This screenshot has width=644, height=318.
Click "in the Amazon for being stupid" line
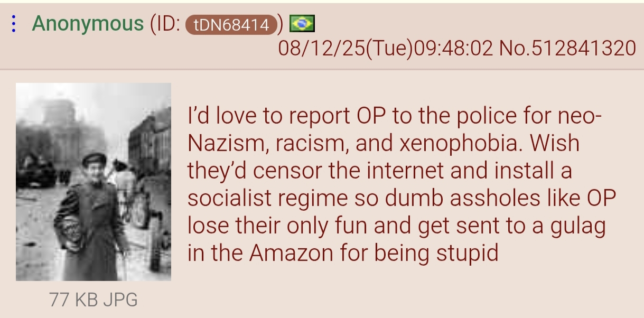tap(343, 254)
